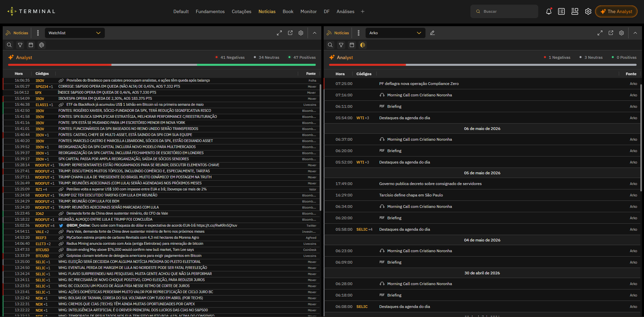Viewport: 644px width, 317px height.
Task: Switch to the Análises tab
Action: (346, 11)
